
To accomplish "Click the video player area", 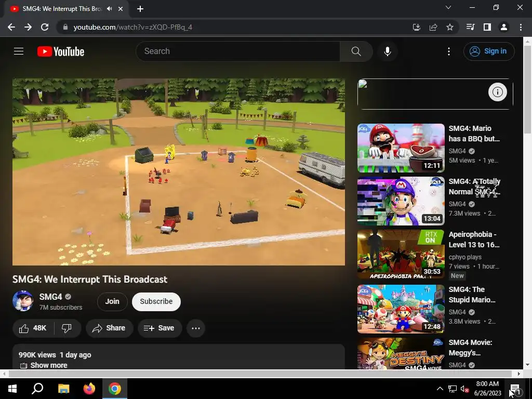I will pos(179,172).
